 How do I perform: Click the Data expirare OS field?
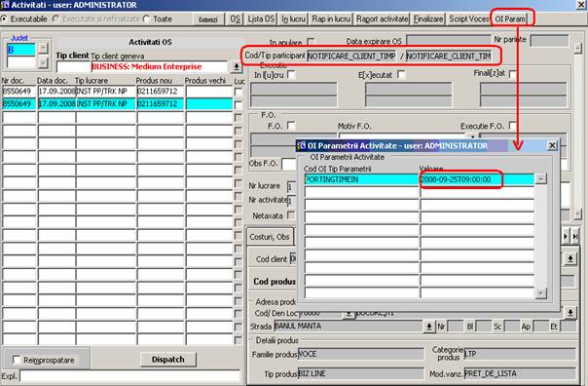click(448, 41)
